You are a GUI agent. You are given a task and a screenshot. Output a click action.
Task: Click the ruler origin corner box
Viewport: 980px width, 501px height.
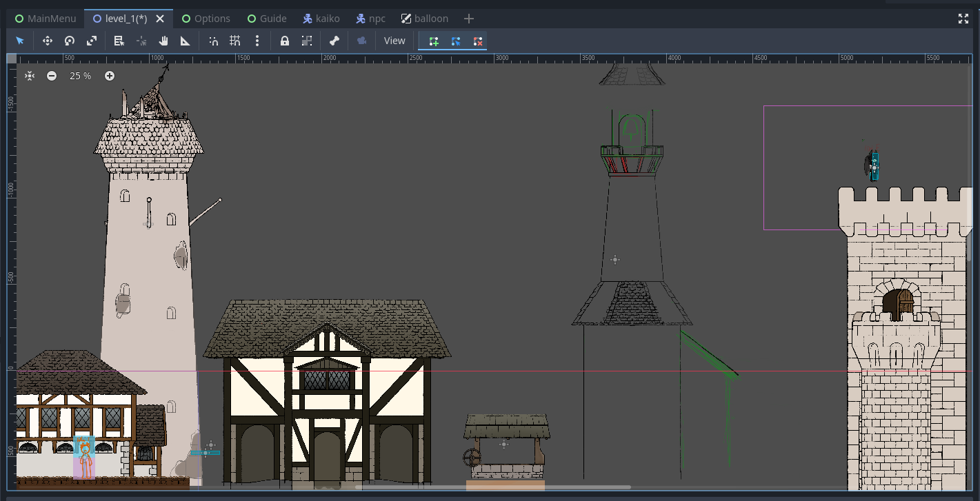12,59
